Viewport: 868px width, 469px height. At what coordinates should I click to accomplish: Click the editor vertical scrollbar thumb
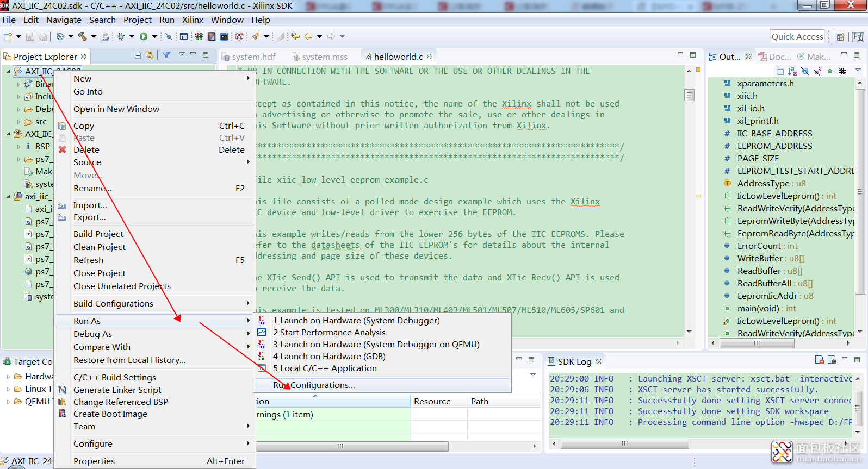(689, 95)
